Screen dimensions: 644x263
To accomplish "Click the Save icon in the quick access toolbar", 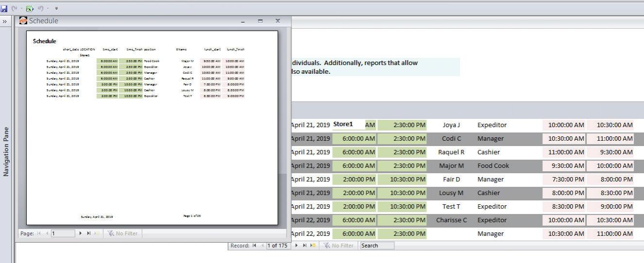I will [4, 8].
